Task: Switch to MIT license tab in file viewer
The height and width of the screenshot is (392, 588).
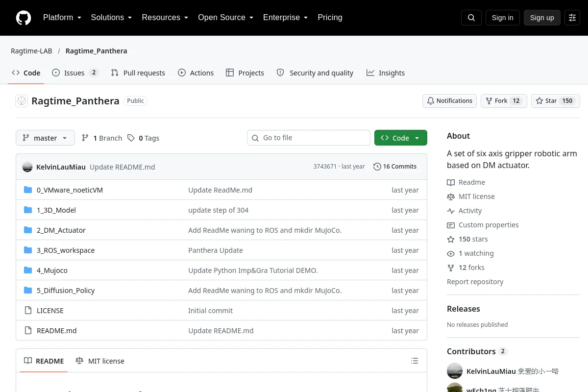Action: 100,361
